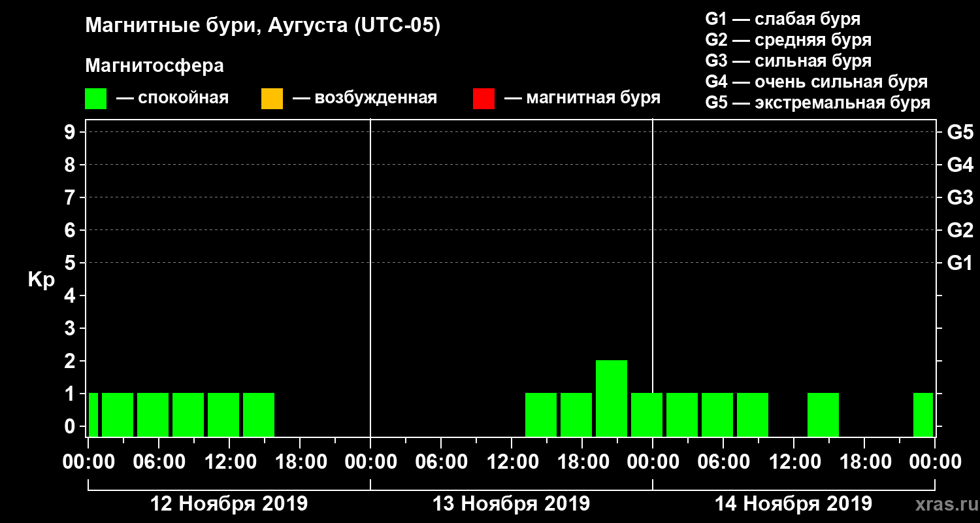Click the isolated green bar after 12:00 on 14 November

(x=823, y=414)
